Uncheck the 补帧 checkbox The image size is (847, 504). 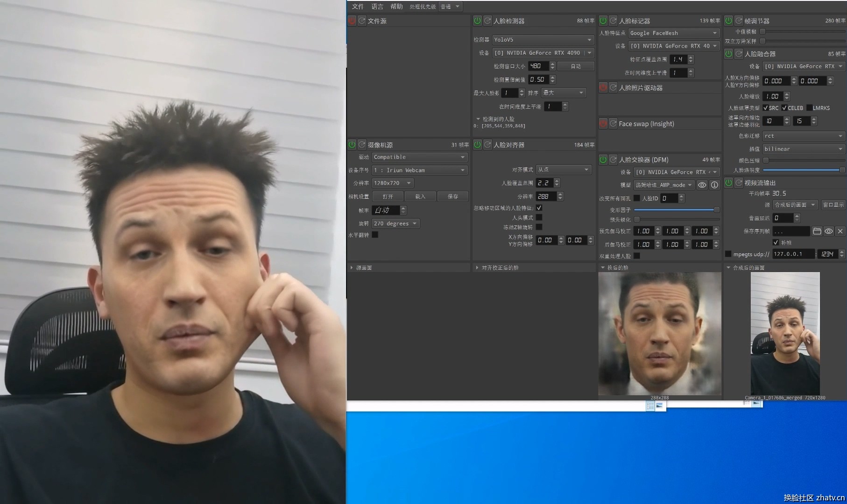[776, 243]
